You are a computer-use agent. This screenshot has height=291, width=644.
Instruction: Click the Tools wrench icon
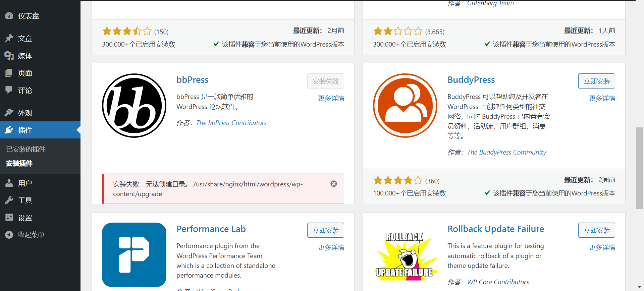click(x=9, y=200)
